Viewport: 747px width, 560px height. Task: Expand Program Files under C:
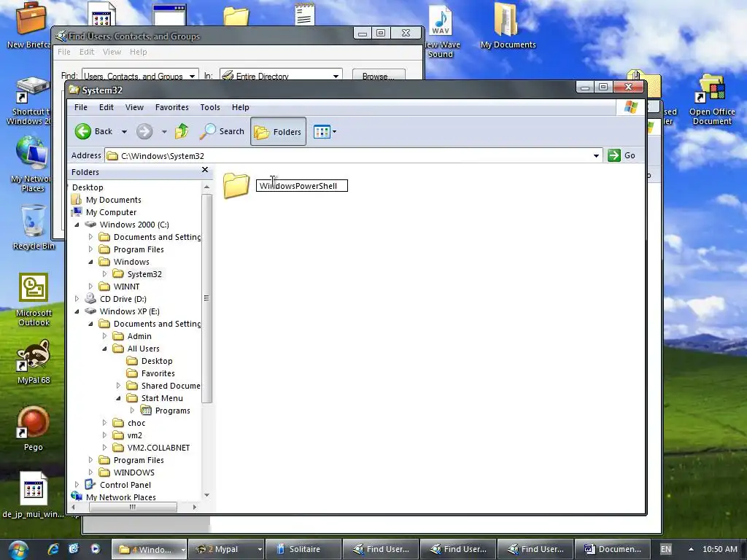[x=91, y=249]
